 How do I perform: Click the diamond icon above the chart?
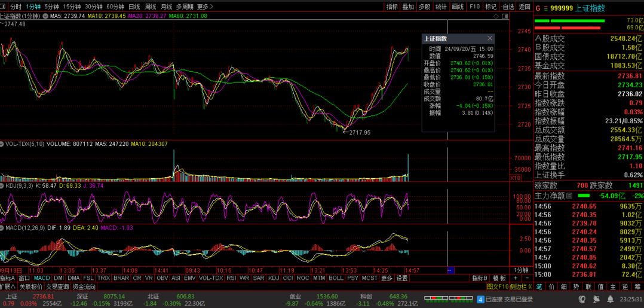pos(496,17)
